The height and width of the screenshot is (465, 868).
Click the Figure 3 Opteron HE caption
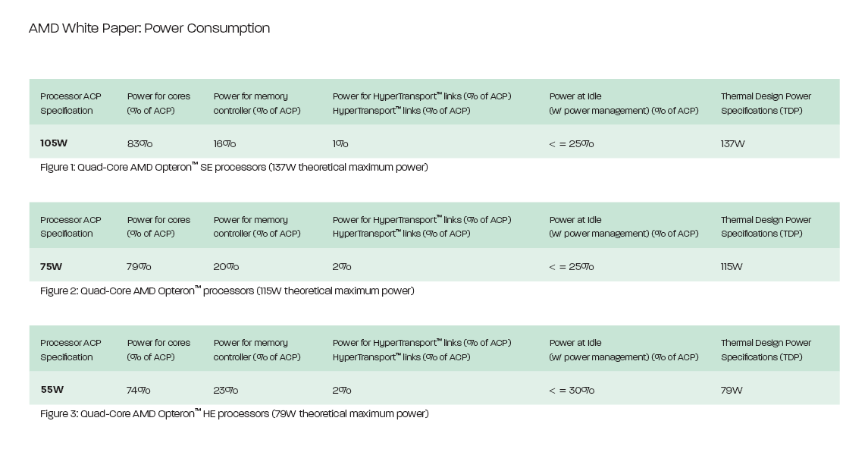pos(234,413)
